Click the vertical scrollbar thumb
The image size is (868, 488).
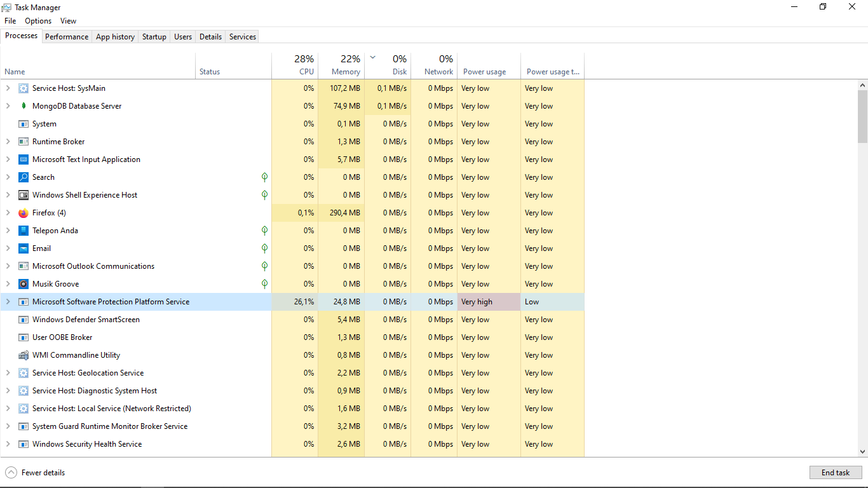point(862,116)
